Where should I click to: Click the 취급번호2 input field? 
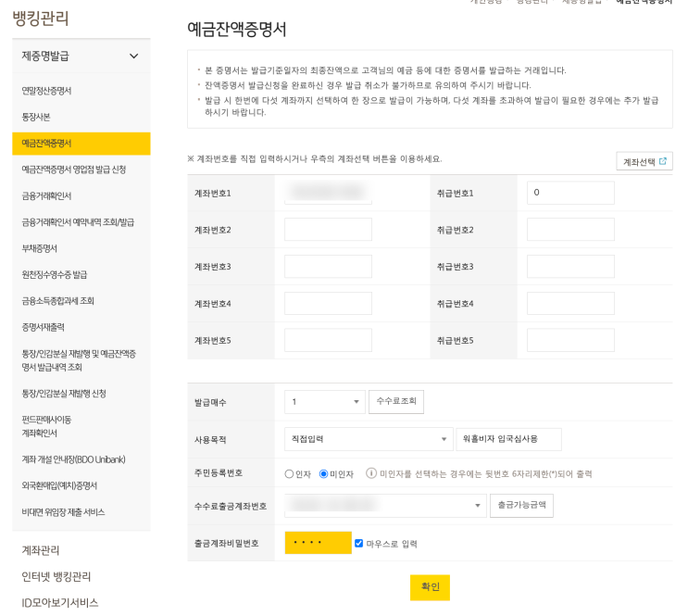(x=570, y=230)
